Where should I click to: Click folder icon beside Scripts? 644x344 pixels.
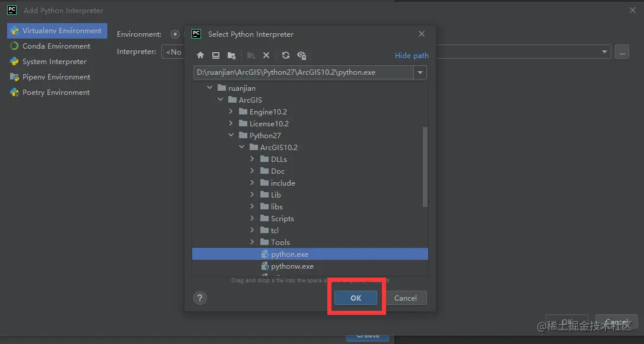(264, 218)
